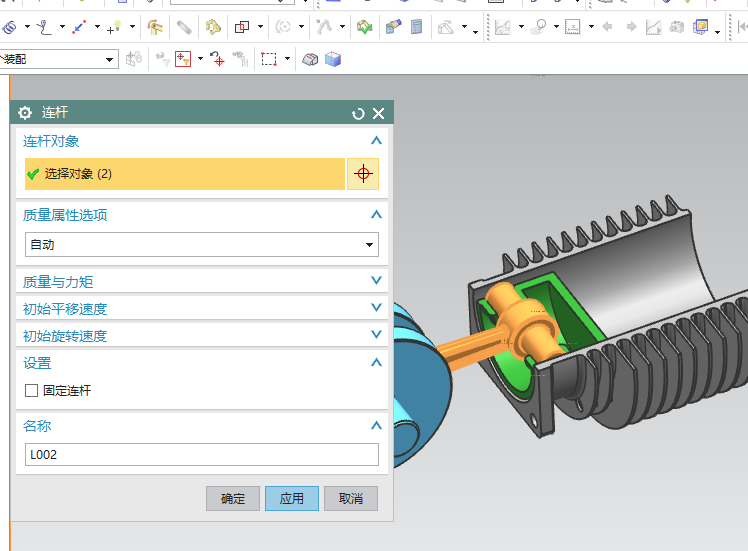Click the greyed back arrow icon

pyautogui.click(x=607, y=27)
